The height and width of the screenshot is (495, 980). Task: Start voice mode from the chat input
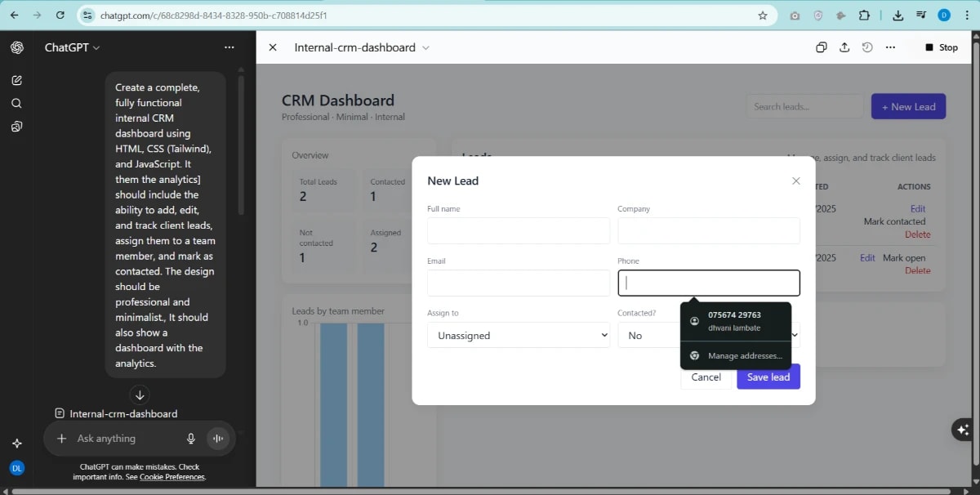tap(217, 439)
